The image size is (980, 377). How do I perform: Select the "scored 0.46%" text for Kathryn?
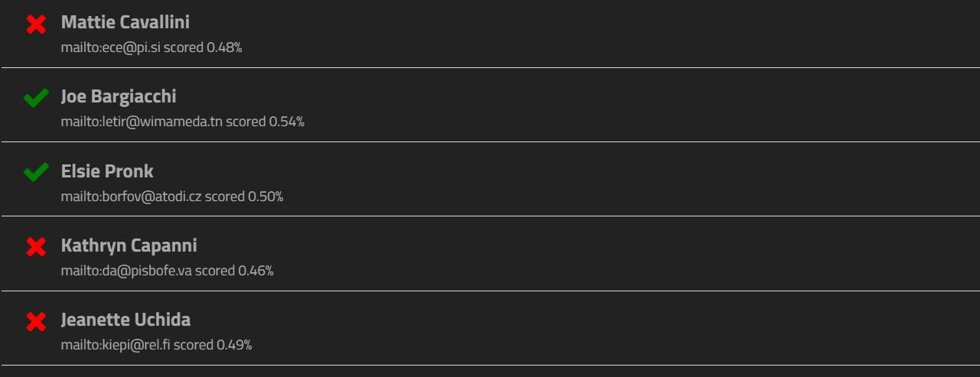point(234,271)
